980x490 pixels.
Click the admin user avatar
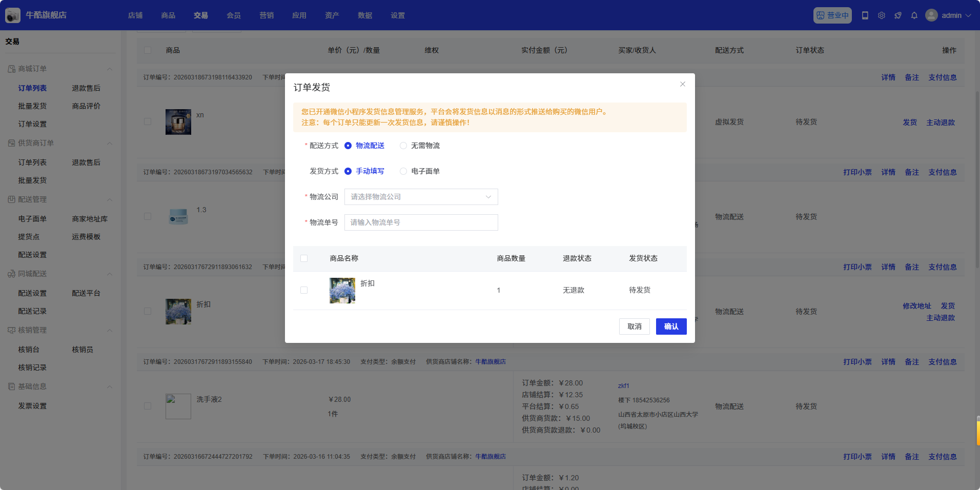point(931,15)
